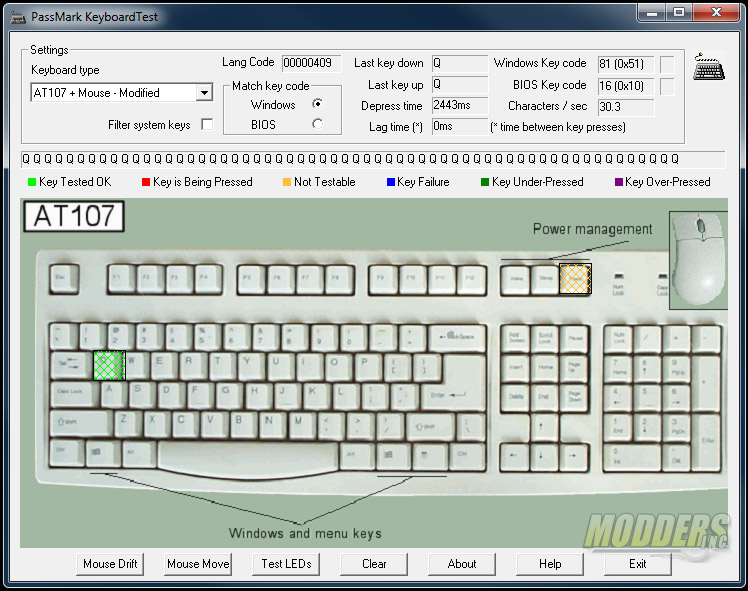
Task: Click the Mouse Move button
Action: click(x=198, y=564)
